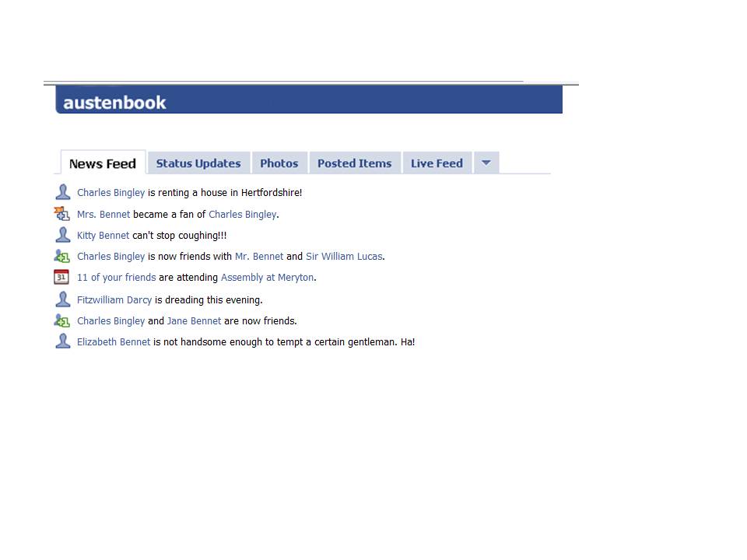
Task: Click the profile icon beside Fitzwilliam Darcy
Action: [62, 299]
